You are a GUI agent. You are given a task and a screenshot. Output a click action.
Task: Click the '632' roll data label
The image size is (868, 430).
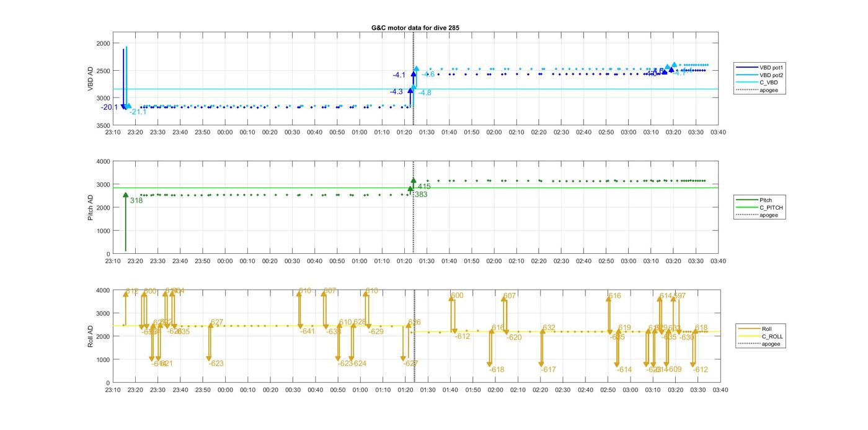(549, 328)
